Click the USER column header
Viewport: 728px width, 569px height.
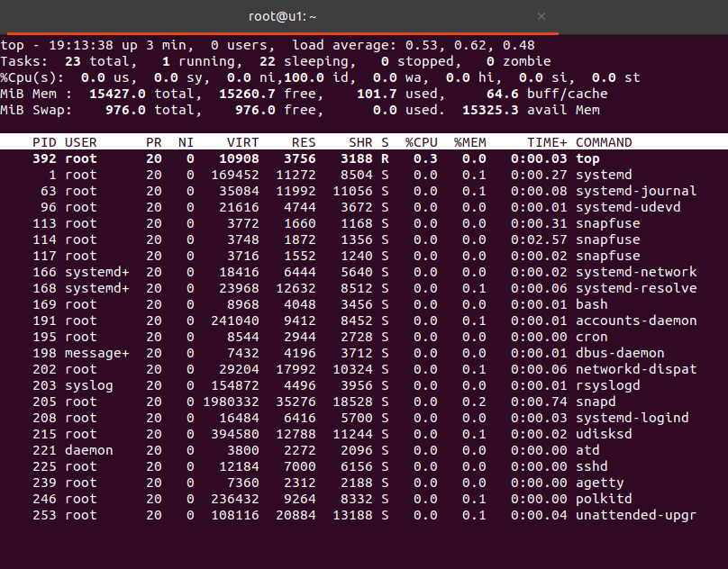pos(81,142)
